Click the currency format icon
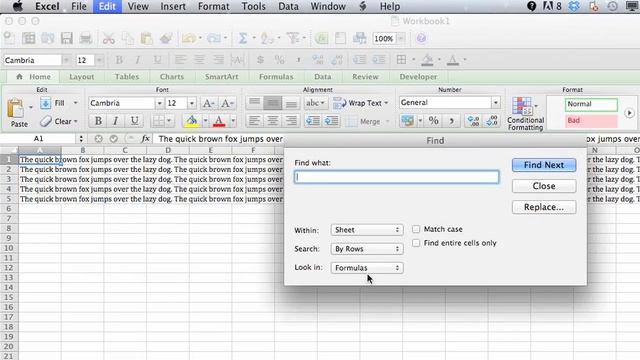 407,120
